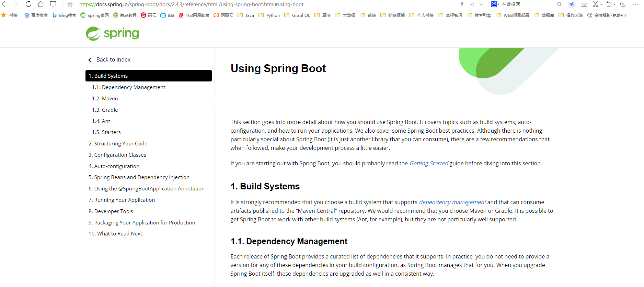The height and width of the screenshot is (287, 644).
Task: Open the Java bookmarks folder
Action: [x=246, y=15]
